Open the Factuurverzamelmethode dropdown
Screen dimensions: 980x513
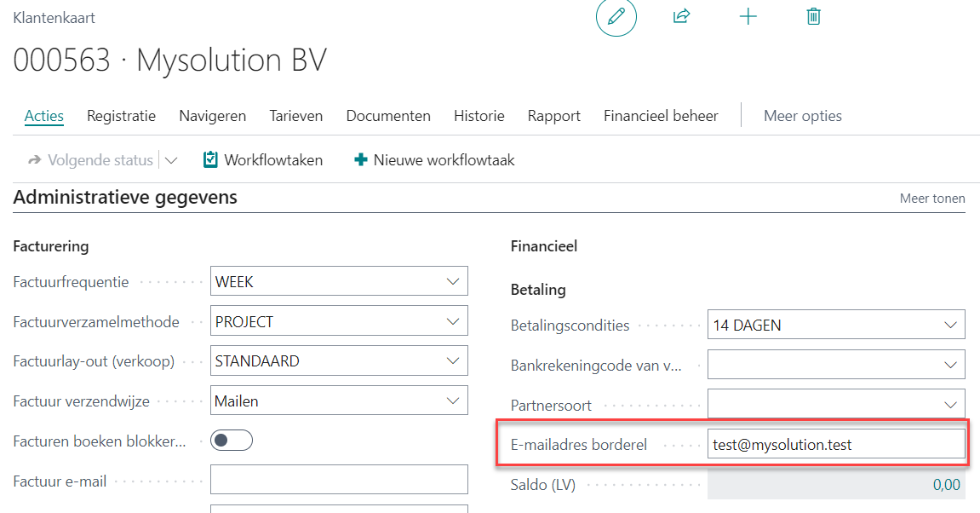453,321
